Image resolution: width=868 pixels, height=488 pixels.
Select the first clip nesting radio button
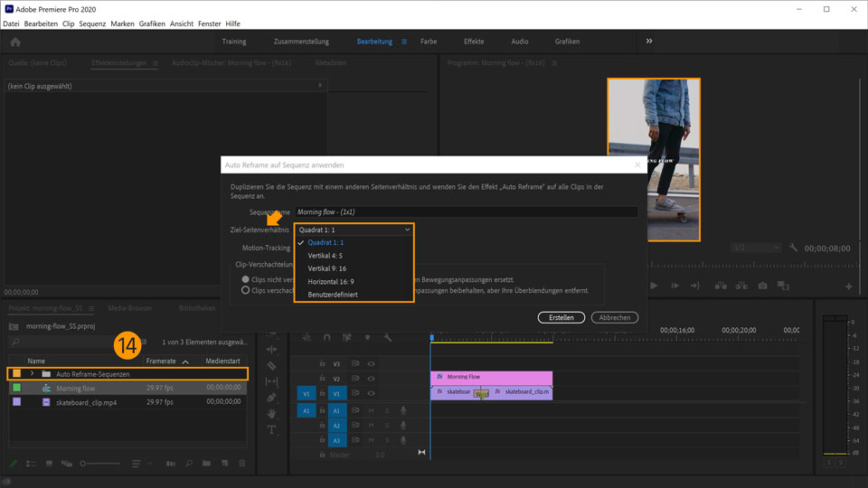(245, 279)
